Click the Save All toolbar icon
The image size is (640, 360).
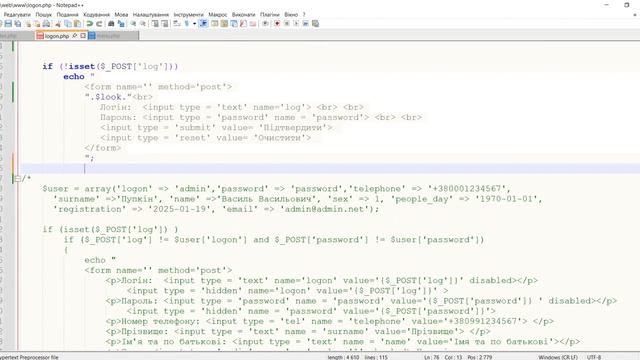click(x=18, y=24)
